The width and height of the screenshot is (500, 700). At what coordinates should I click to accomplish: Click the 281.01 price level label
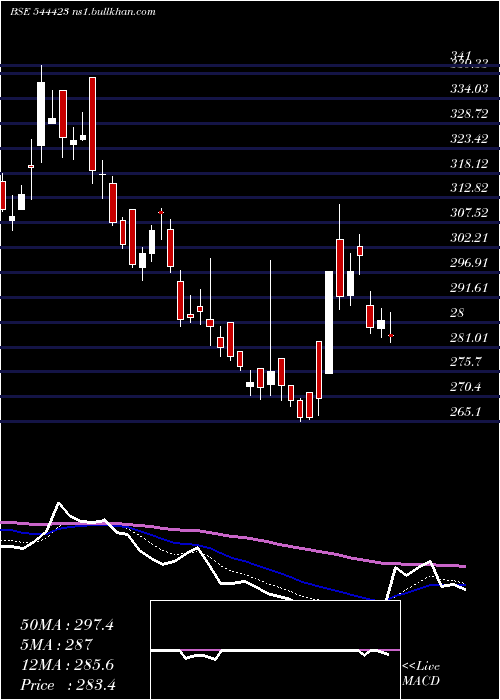point(469,338)
